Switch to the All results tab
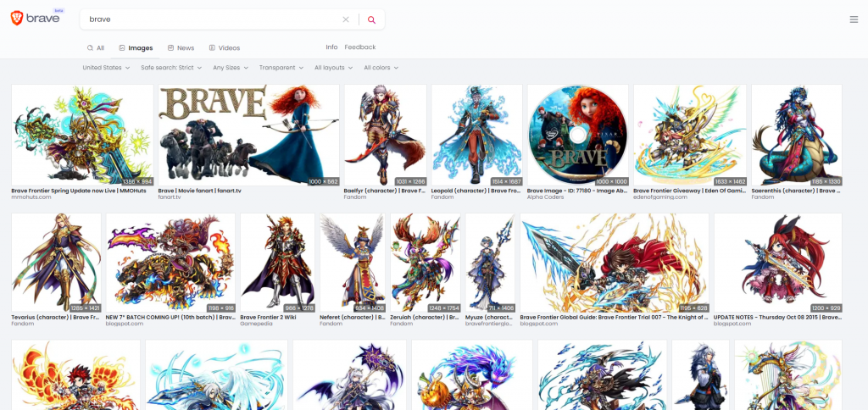868x410 pixels. click(96, 48)
